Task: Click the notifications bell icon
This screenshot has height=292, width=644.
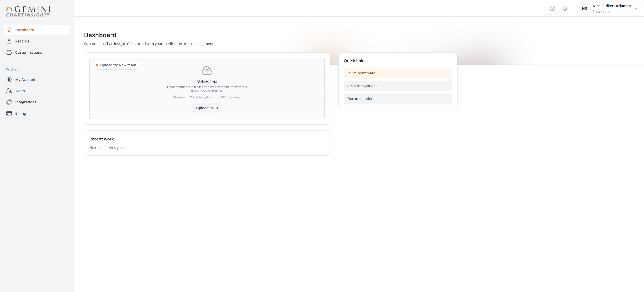Action: [565, 8]
